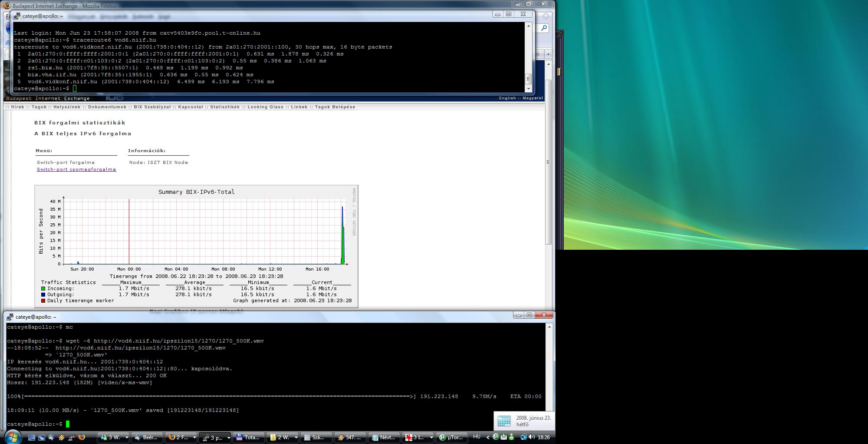This screenshot has width=868, height=444.
Task: Click the taskbar clock showing 18:26
Action: pyautogui.click(x=543, y=437)
